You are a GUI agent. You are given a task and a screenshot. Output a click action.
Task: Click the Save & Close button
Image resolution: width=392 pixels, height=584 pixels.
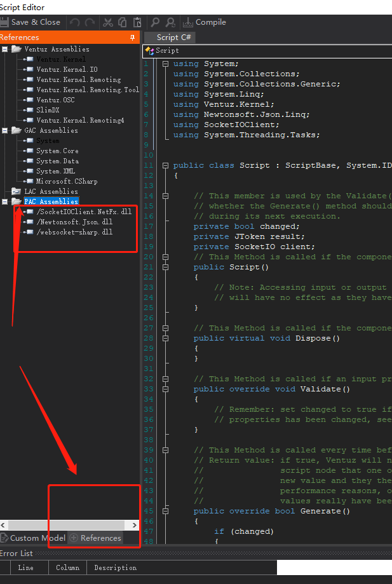coord(30,22)
